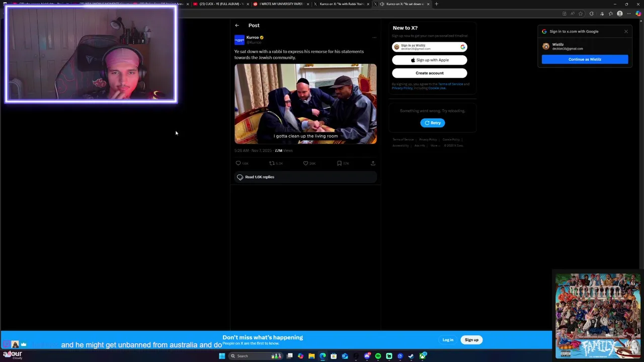Click the Wistilz account row in Google popup
This screenshot has height=362, width=644.
[585, 46]
